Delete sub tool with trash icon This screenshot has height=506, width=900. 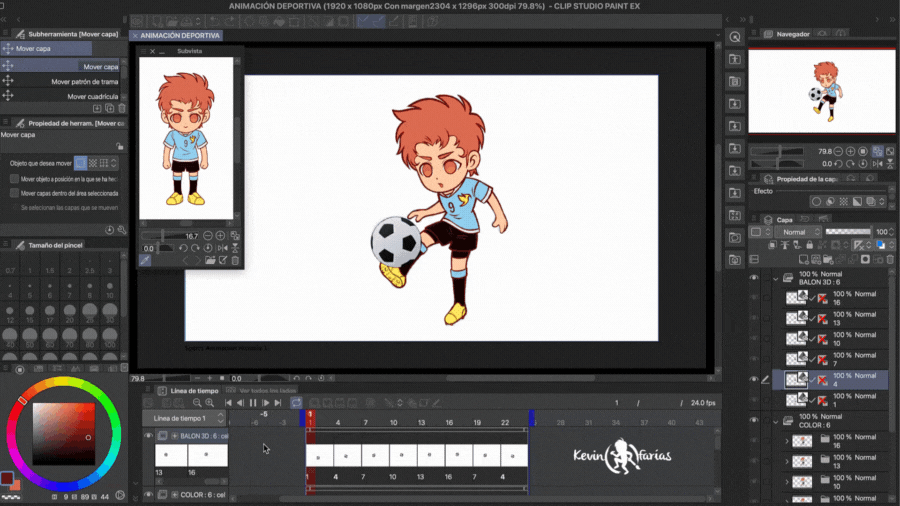(x=122, y=108)
